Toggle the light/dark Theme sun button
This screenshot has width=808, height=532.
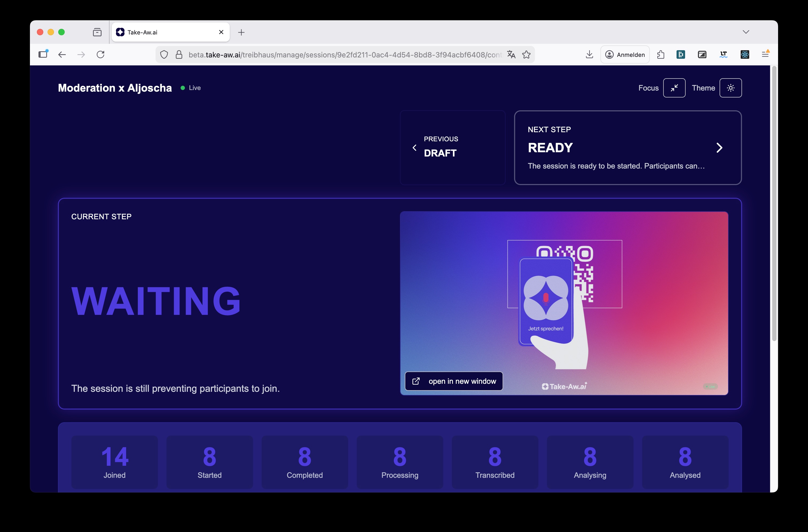[730, 88]
